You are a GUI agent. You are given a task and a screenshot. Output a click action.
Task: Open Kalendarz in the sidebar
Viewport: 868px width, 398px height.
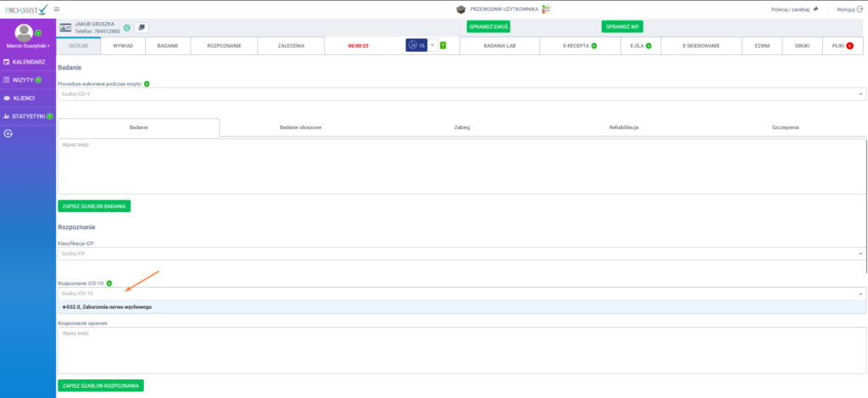pos(28,62)
